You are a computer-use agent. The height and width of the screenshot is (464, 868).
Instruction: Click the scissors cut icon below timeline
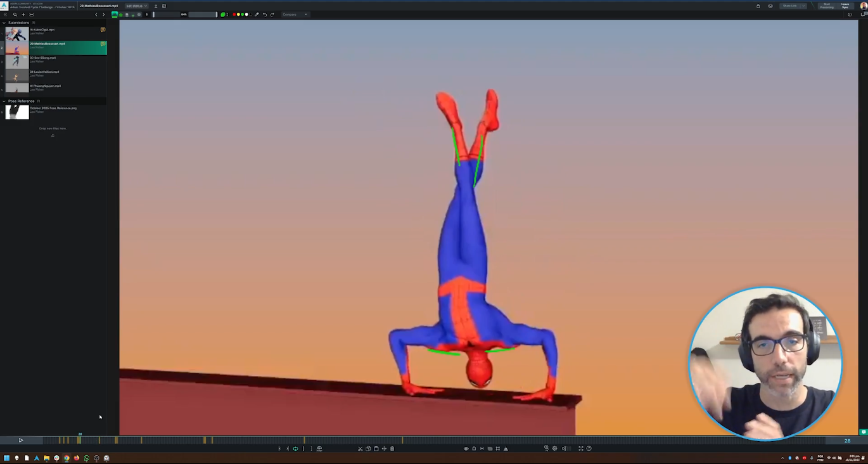[360, 449]
